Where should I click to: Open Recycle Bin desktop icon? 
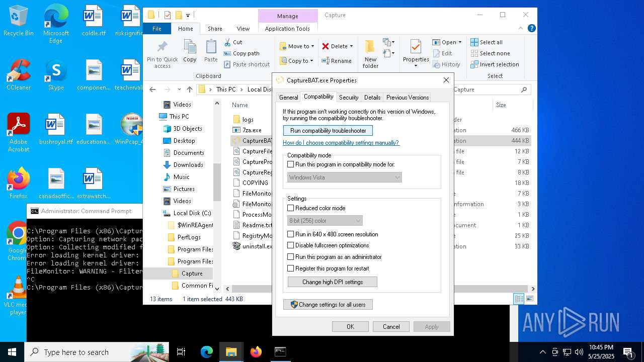click(19, 21)
